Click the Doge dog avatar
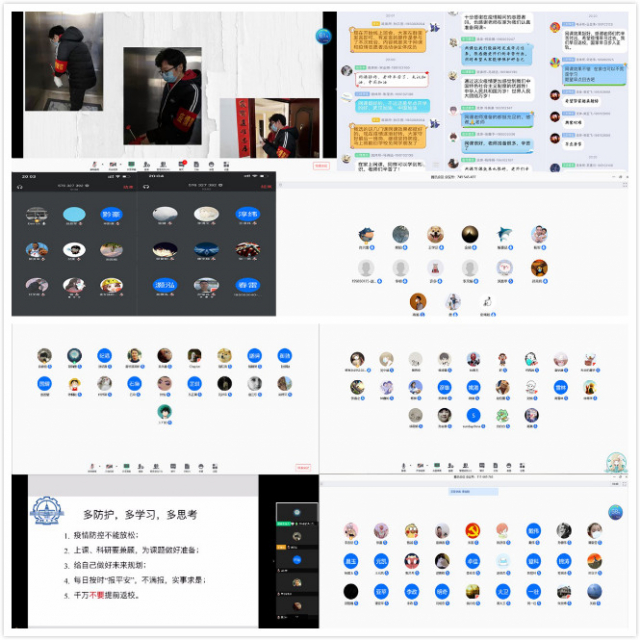The width and height of the screenshot is (640, 640). coord(224,356)
